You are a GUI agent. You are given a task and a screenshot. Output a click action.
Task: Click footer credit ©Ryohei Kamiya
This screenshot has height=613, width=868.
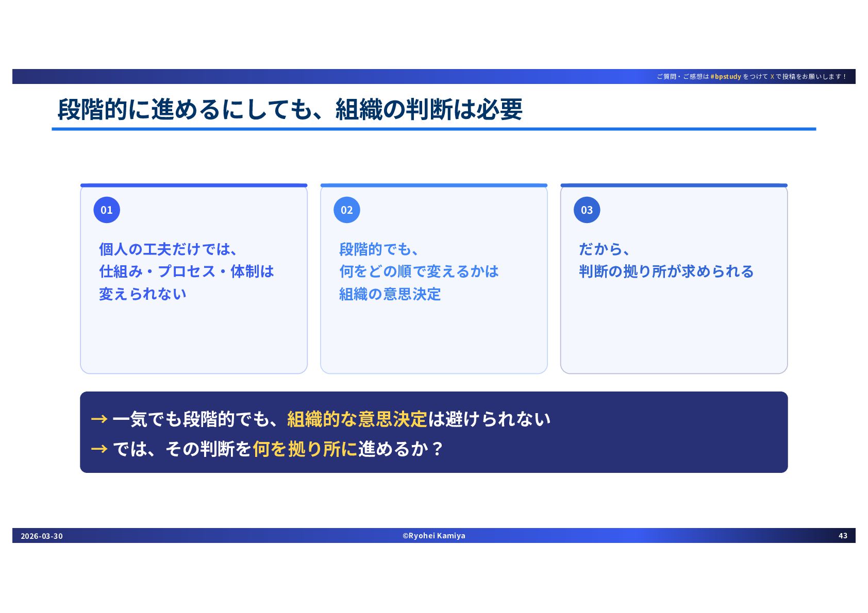434,536
